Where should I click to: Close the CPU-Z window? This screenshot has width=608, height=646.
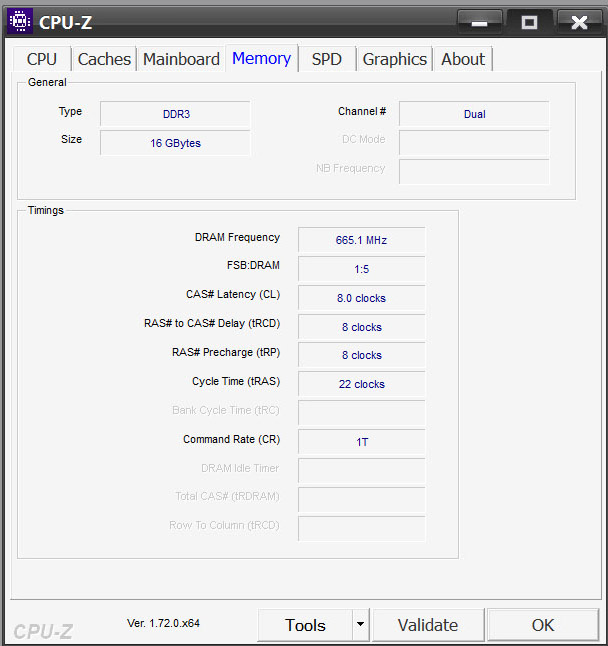click(579, 23)
